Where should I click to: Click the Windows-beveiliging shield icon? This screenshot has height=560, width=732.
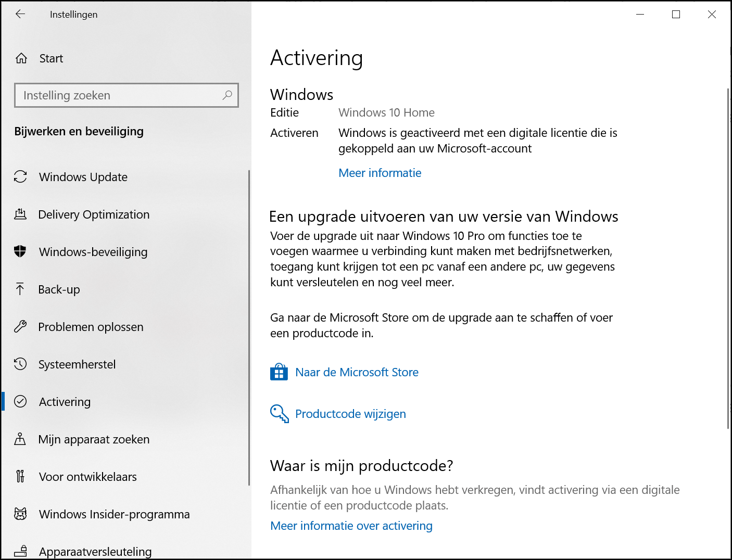click(x=20, y=251)
